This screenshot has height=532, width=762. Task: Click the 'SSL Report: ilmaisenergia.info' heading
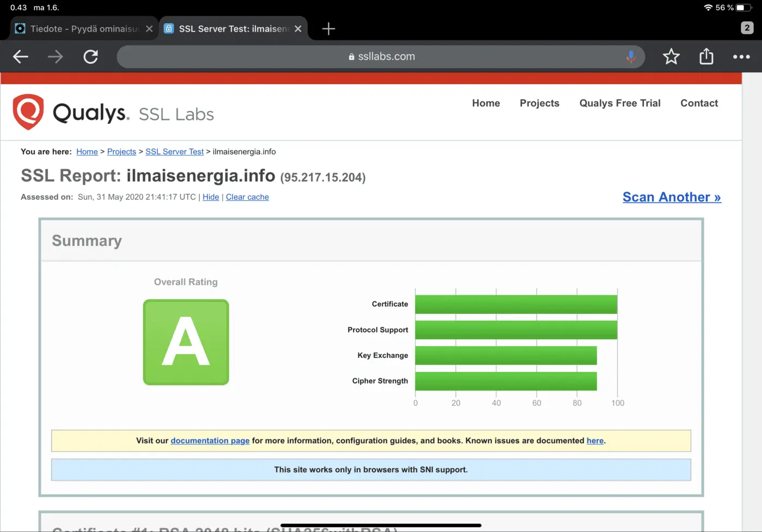[148, 176]
